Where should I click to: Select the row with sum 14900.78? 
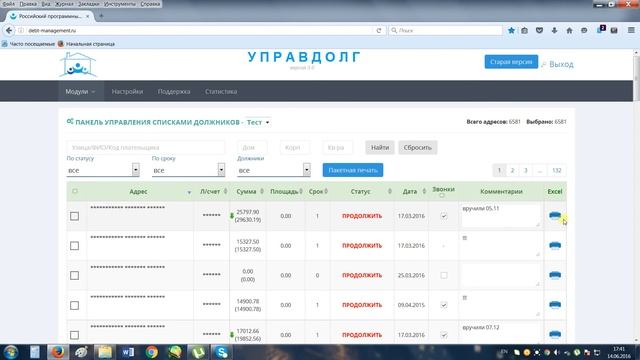[74, 305]
